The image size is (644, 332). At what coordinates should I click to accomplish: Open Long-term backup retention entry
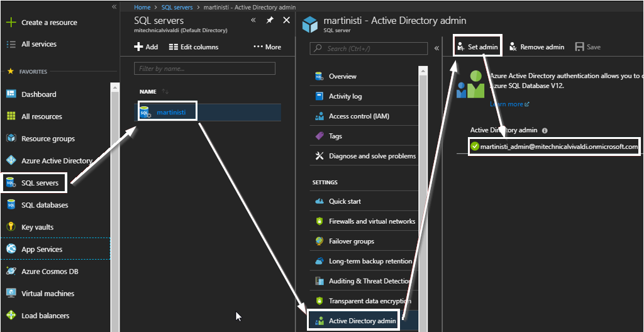(364, 261)
